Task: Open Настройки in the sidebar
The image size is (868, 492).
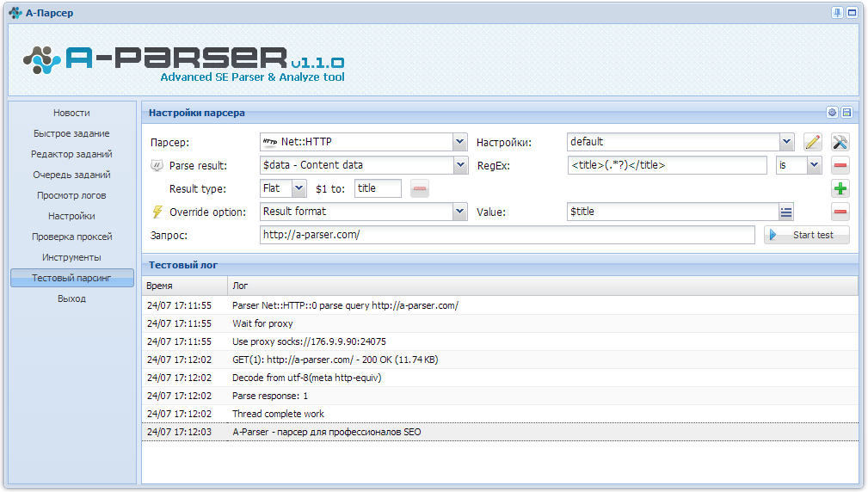Action: (71, 216)
